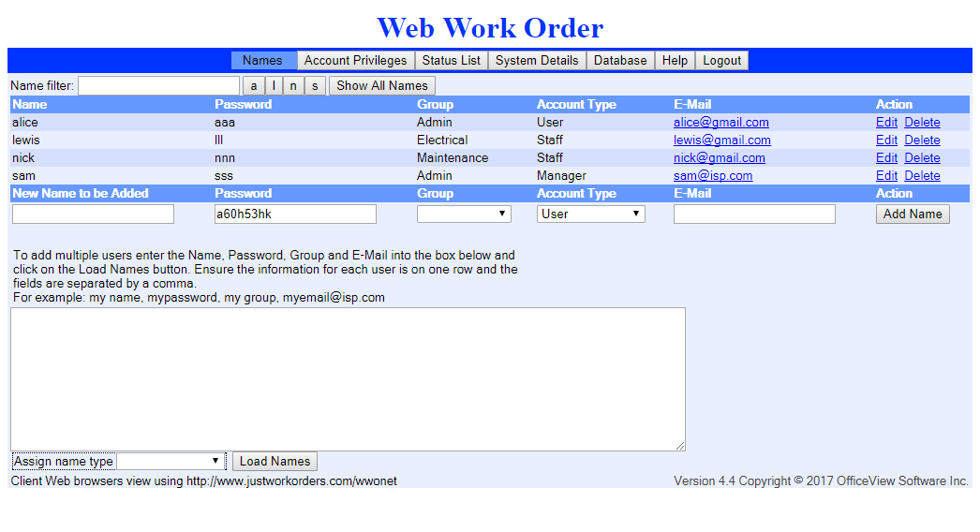Click the Load Names button
This screenshot has width=980, height=532.
[x=275, y=462]
